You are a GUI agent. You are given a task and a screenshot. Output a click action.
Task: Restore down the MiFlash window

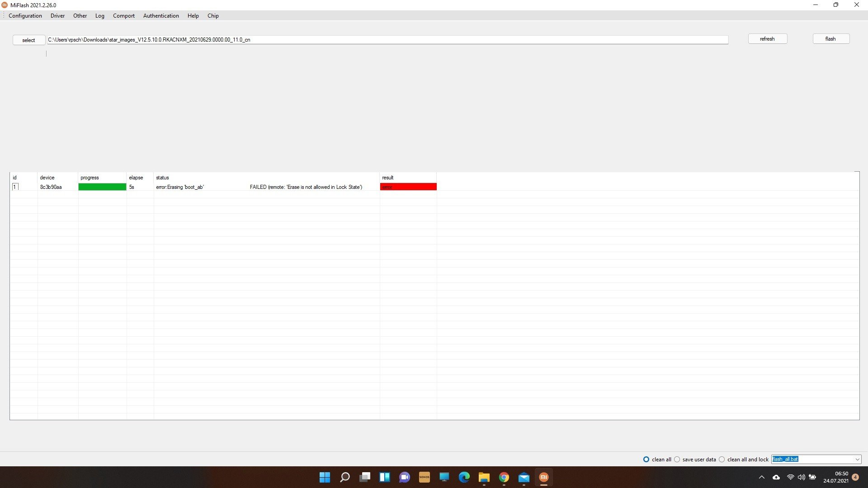836,5
